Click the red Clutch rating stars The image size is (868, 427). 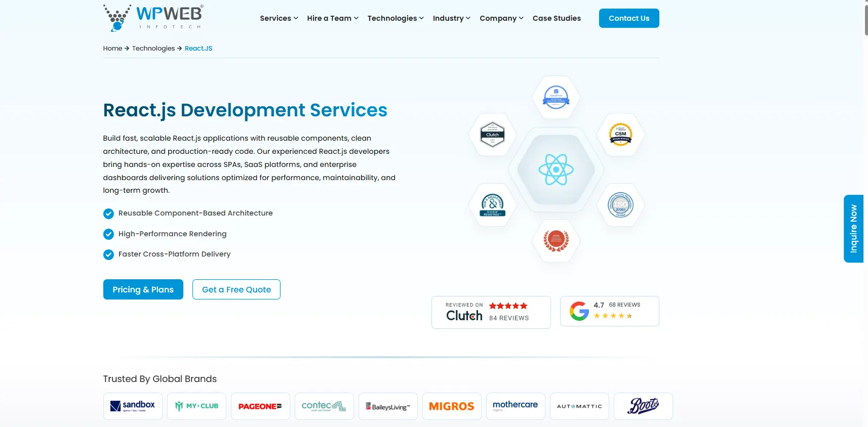508,306
